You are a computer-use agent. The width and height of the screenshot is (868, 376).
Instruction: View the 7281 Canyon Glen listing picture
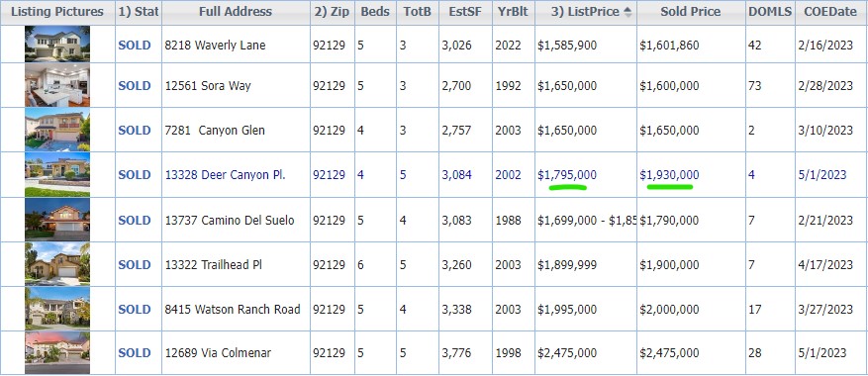pos(57,130)
